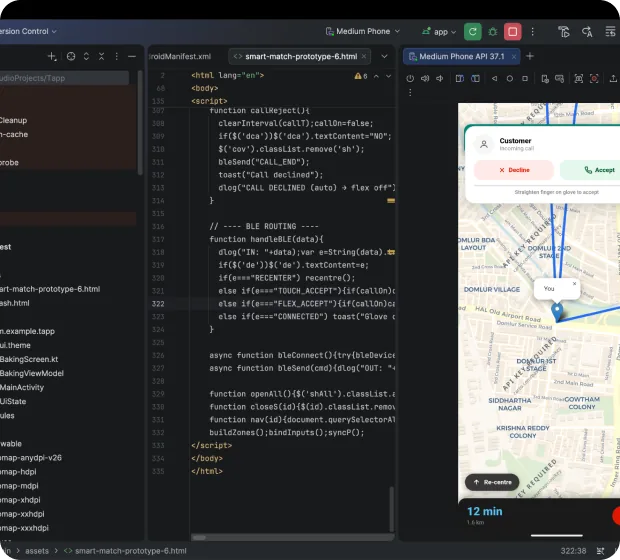
Task: Tap the Re-centre map button
Action: 492,482
